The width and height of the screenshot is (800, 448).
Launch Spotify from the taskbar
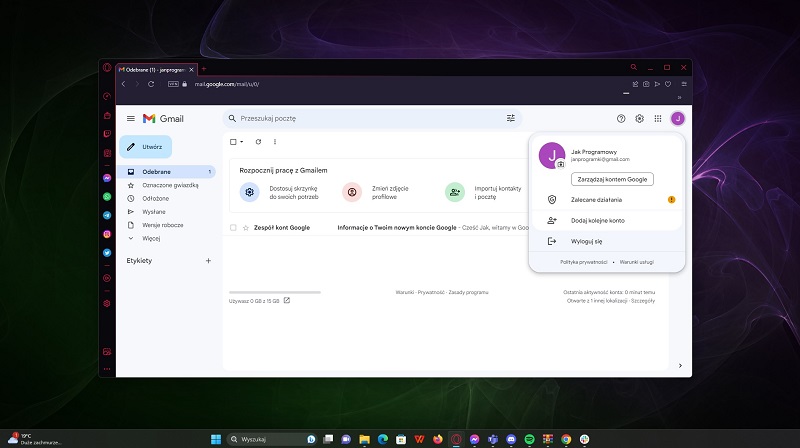pos(530,439)
